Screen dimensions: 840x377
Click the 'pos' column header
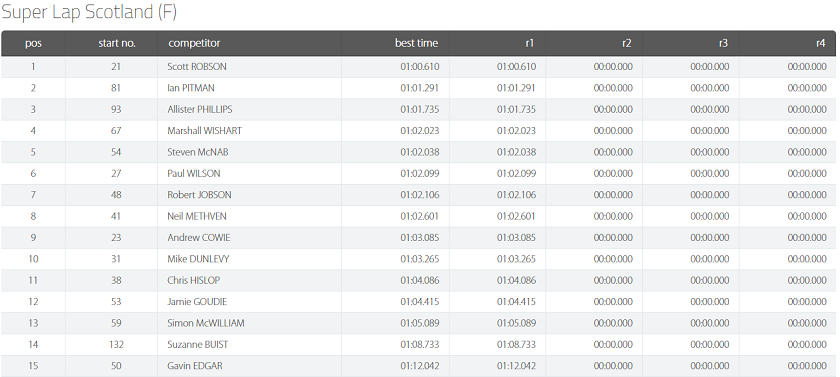click(33, 43)
